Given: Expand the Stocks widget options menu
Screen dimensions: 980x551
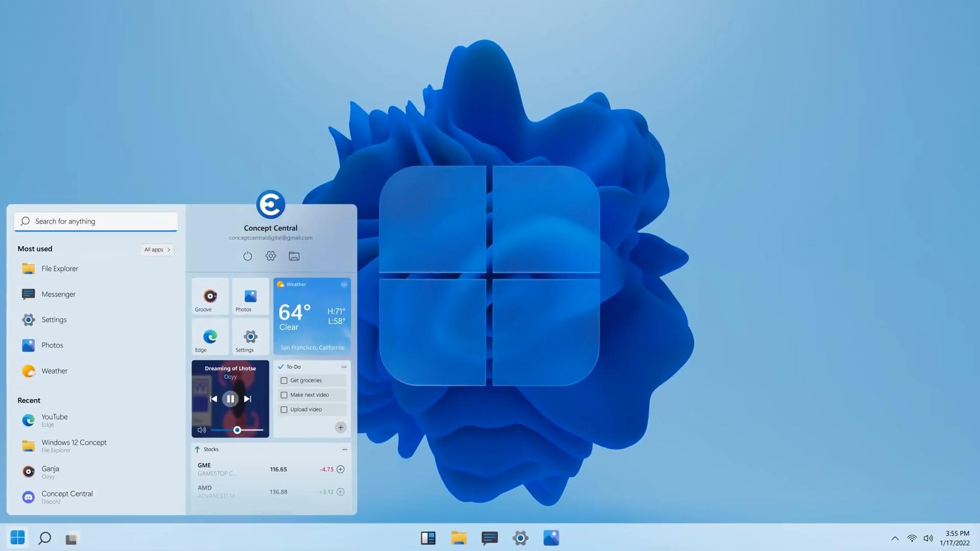Looking at the screenshot, I should click(345, 449).
